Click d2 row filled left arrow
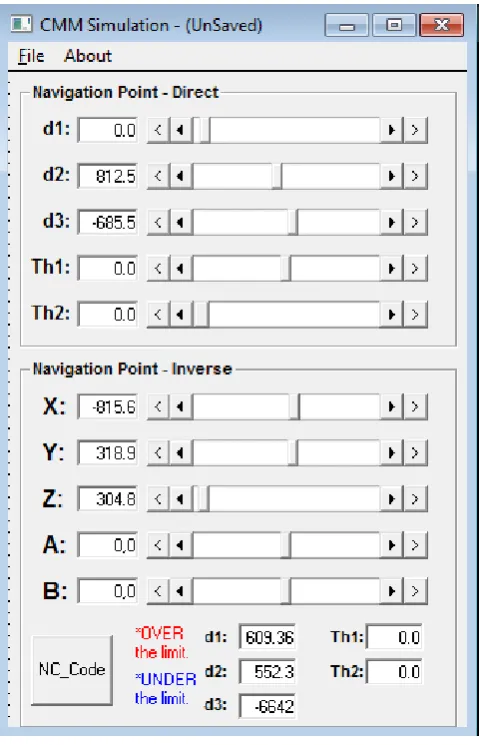 (181, 176)
